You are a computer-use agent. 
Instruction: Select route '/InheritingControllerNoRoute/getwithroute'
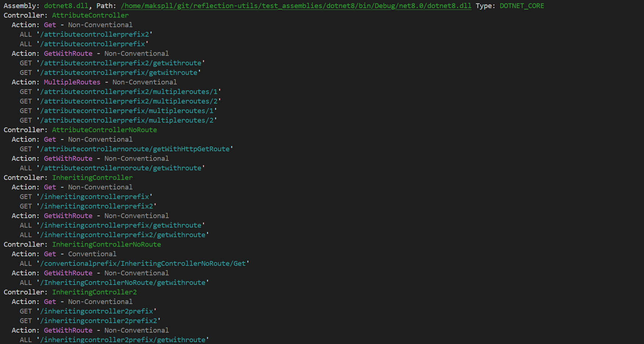tap(123, 283)
